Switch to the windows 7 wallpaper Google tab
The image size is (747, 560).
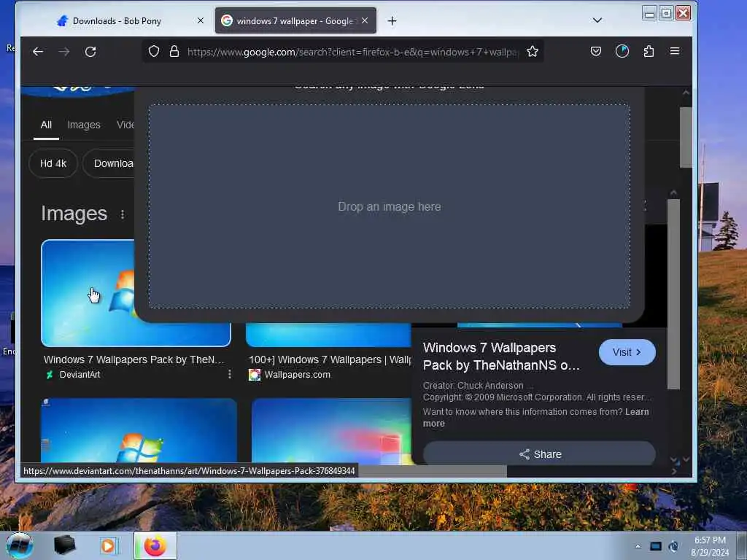[295, 21]
